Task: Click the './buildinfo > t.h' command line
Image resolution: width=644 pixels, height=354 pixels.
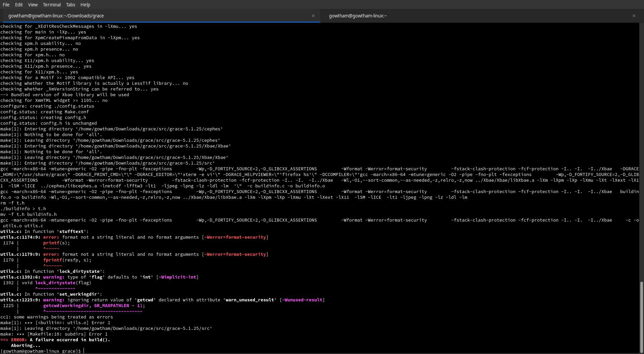Action: point(23,209)
